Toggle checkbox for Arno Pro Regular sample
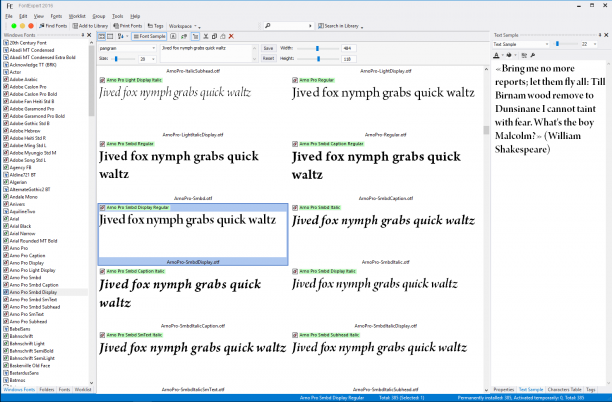This screenshot has width=612, height=402. coord(295,80)
